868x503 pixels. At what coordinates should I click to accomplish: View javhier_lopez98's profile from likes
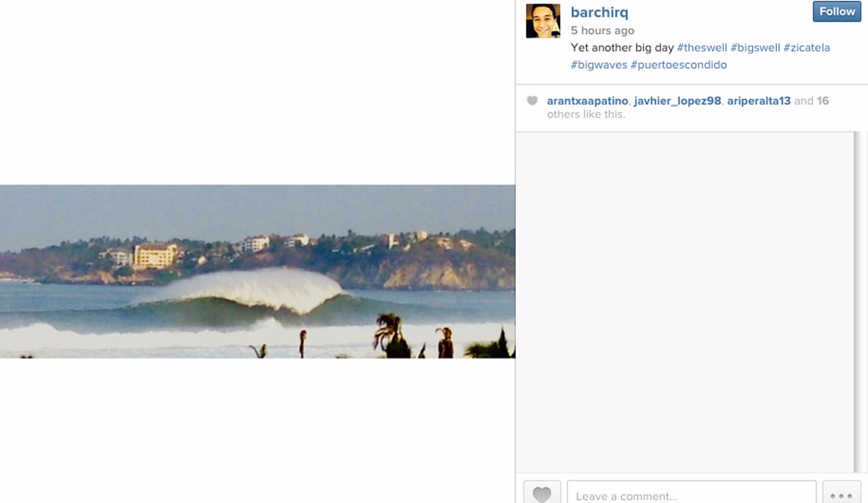click(678, 101)
